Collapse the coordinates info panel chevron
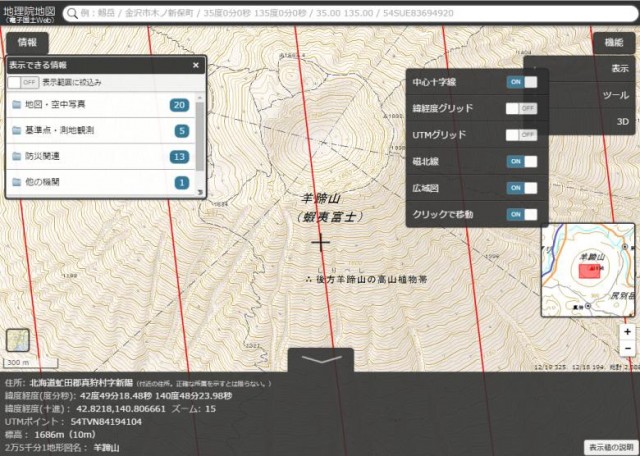640x456 pixels. [x=321, y=359]
